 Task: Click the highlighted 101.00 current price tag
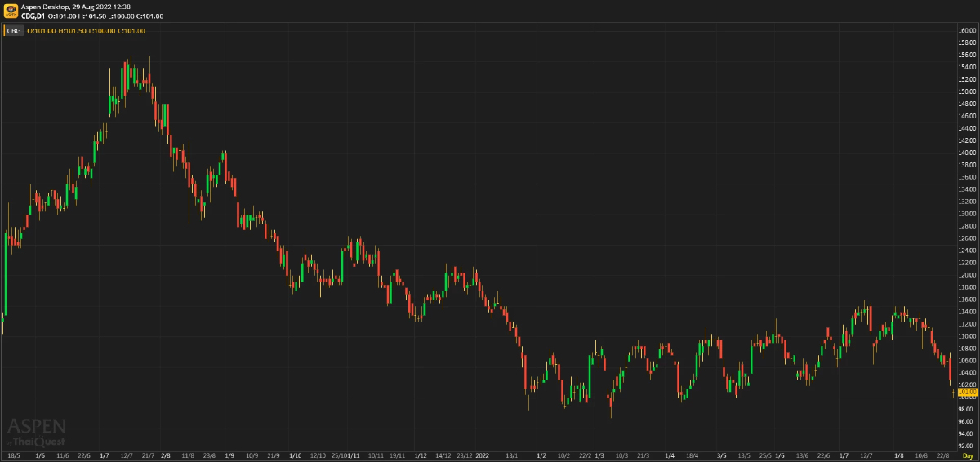(x=967, y=392)
